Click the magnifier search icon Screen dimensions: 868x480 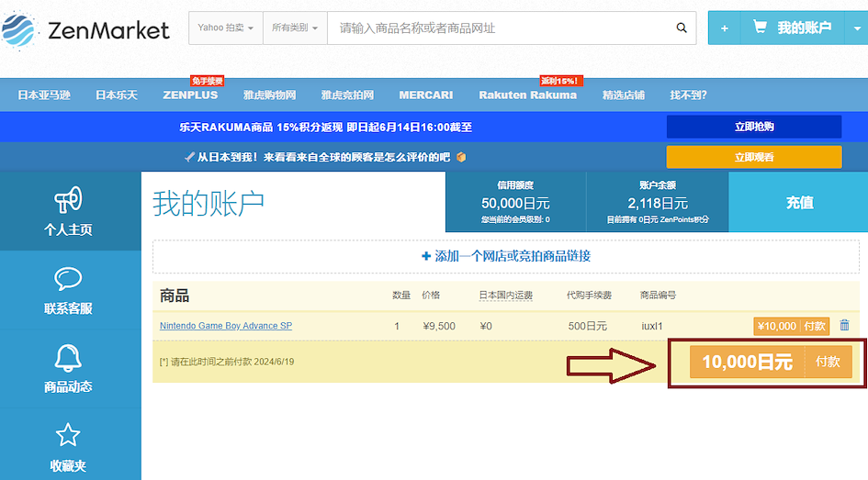[x=682, y=28]
